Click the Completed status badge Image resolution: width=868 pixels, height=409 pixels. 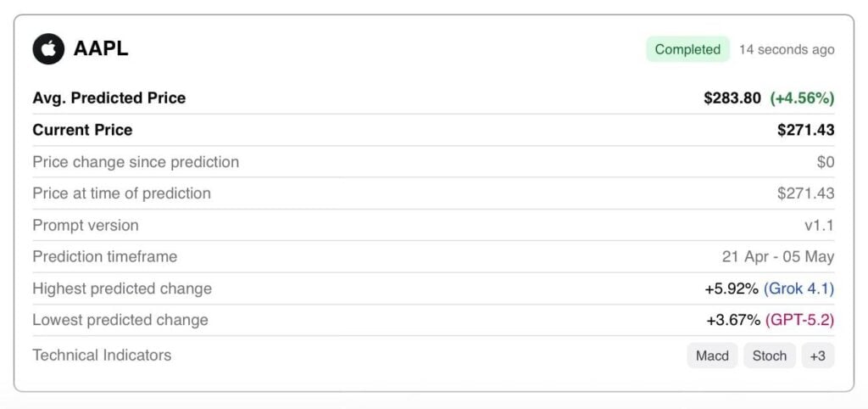point(687,49)
